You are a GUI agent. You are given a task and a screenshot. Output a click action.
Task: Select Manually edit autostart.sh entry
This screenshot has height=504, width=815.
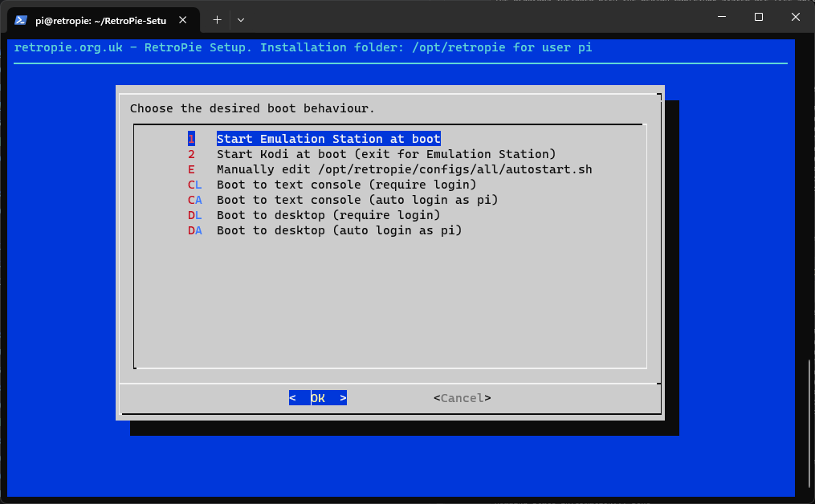[x=404, y=169]
